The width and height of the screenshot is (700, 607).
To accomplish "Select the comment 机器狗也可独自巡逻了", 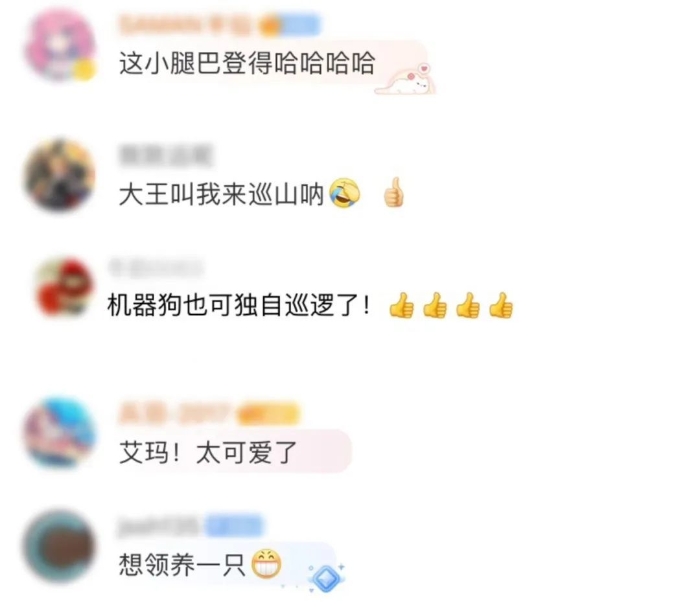I will pyautogui.click(x=239, y=305).
